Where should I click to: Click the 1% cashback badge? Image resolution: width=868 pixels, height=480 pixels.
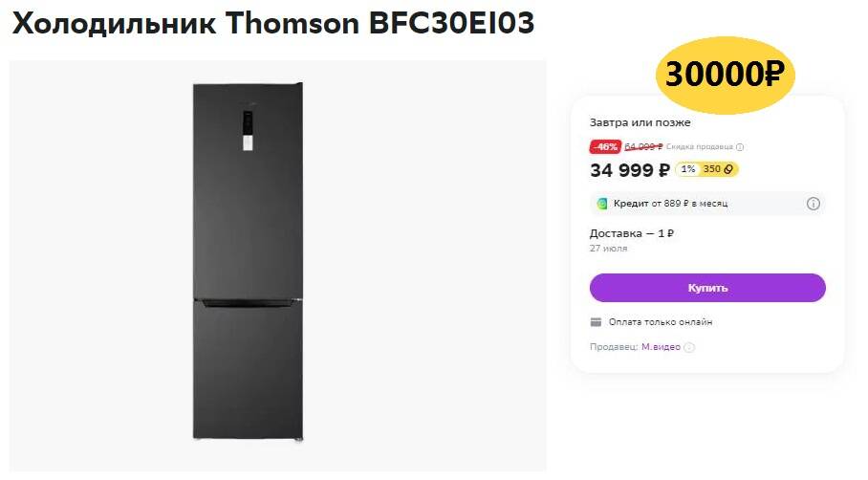point(687,169)
